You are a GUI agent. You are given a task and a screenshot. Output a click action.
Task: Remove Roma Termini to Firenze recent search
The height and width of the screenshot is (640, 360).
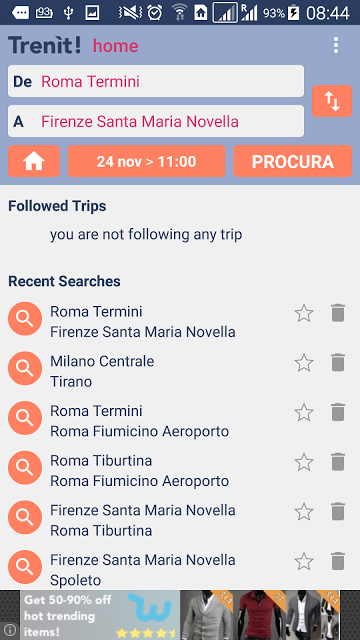pos(338,313)
